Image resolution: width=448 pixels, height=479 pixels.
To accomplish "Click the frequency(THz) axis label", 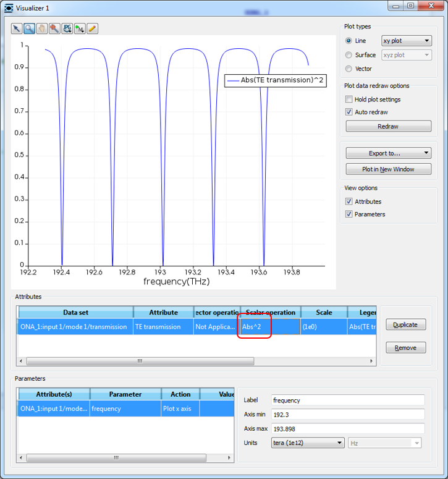I will [177, 281].
